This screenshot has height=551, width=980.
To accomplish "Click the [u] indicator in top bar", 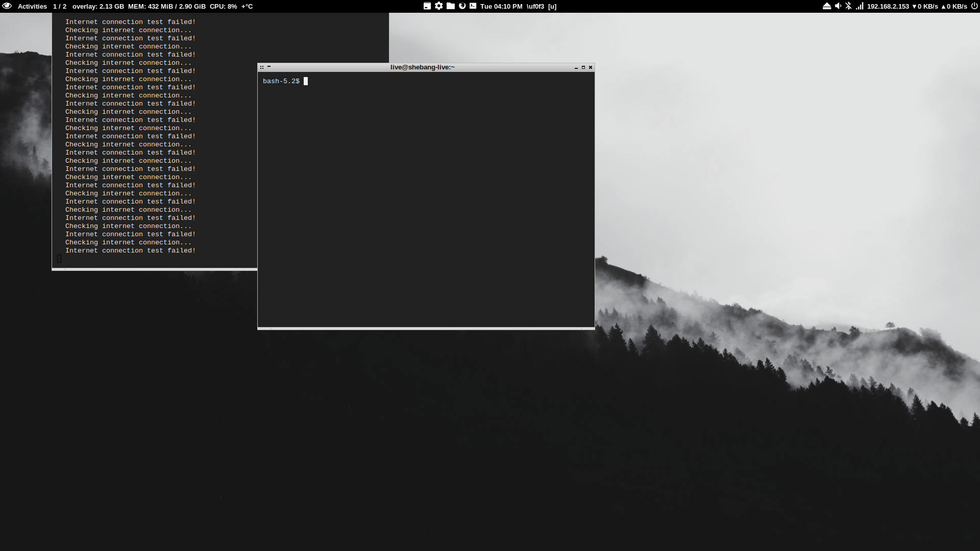I will pyautogui.click(x=552, y=7).
